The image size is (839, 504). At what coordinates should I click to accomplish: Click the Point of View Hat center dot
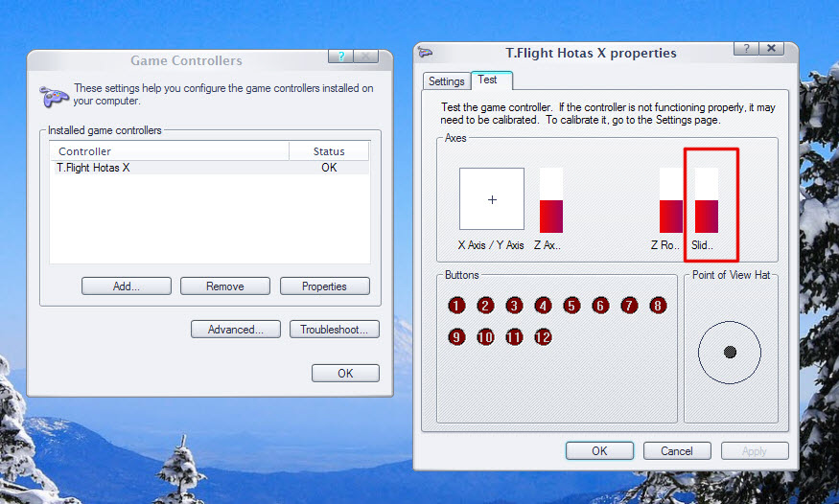[730, 352]
